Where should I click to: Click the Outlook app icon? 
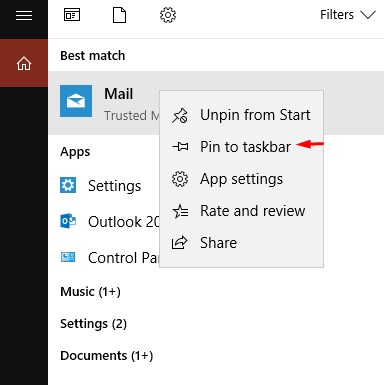pyautogui.click(x=68, y=221)
